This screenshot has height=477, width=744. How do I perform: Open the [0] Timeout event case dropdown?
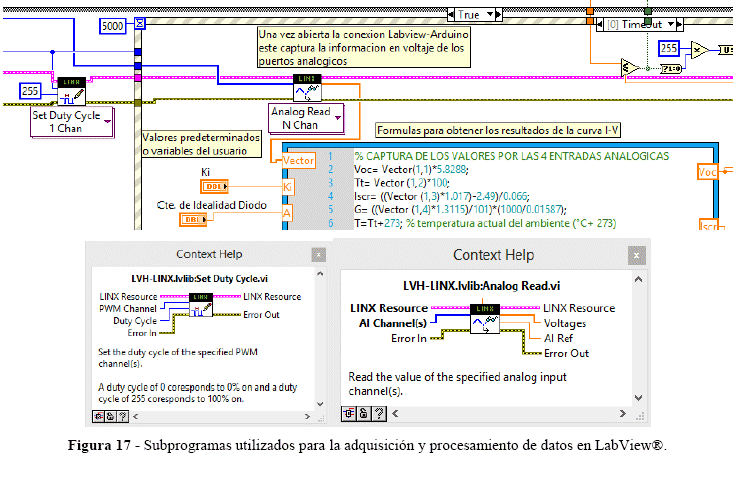click(671, 24)
